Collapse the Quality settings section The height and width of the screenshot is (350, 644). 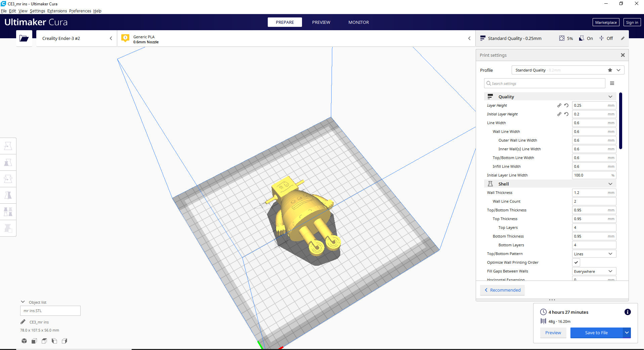[x=550, y=97]
